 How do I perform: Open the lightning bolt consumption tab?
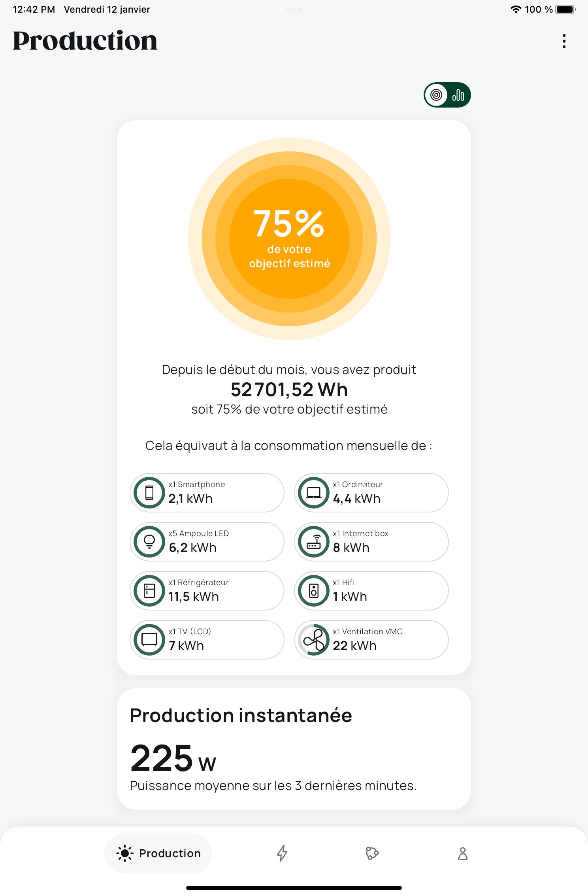tap(282, 853)
